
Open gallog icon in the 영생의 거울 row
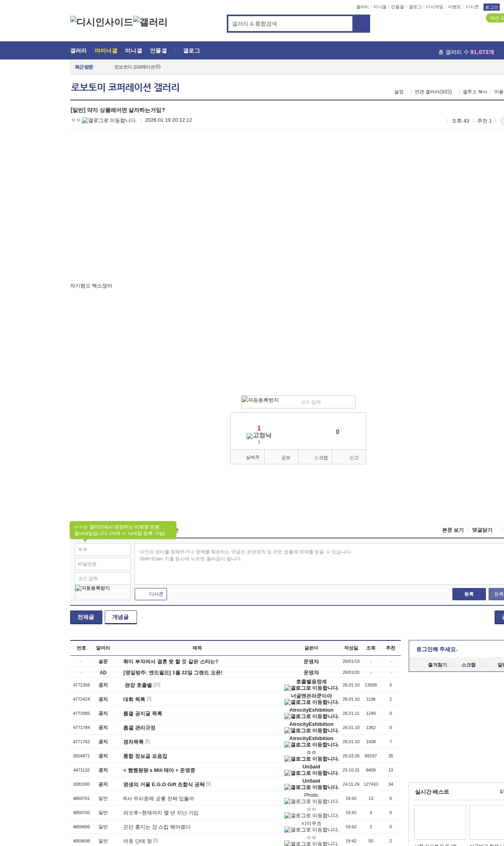(x=312, y=787)
